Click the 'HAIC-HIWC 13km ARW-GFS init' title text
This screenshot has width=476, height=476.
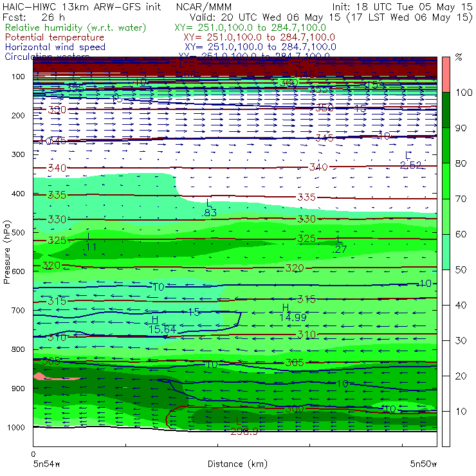(x=82, y=6)
